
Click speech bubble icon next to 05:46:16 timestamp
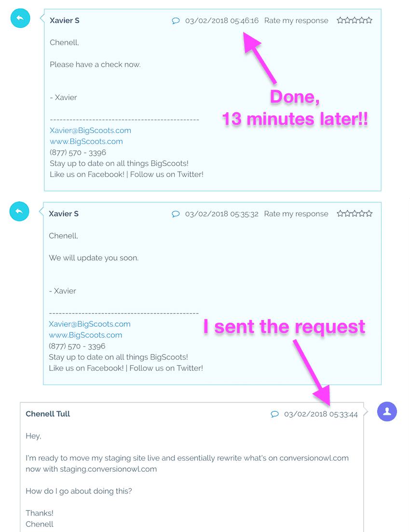click(x=176, y=21)
